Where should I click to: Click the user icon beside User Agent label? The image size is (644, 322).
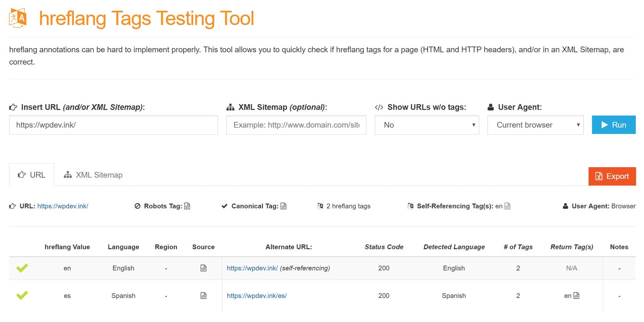(x=491, y=107)
